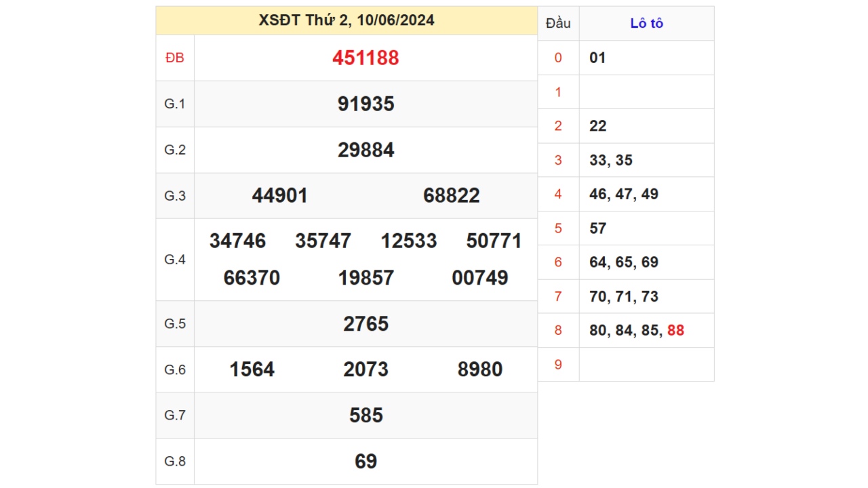Select the special prize number 451188
The image size is (868, 488).
pos(366,58)
